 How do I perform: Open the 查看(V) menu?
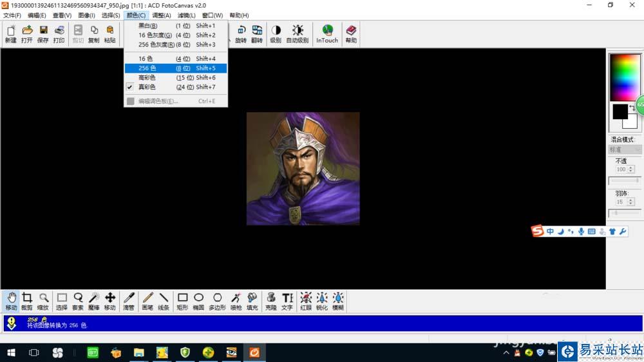point(62,15)
